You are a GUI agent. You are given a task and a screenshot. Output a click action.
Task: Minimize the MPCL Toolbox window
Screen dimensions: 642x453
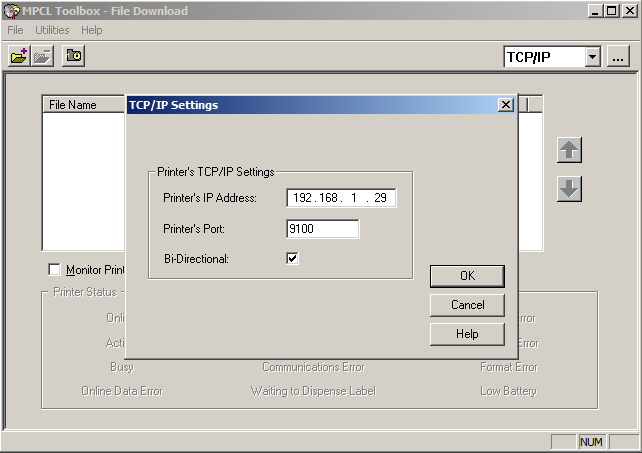pos(595,11)
